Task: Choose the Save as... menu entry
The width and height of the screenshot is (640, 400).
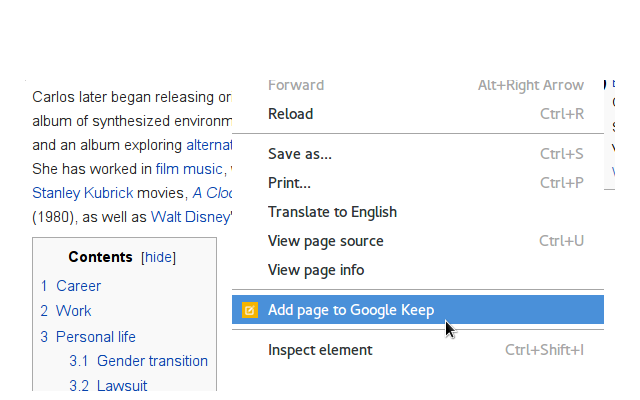Action: [x=299, y=154]
